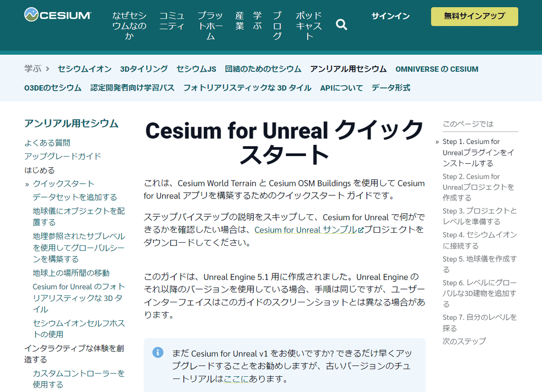542x392 pixels.
Task: Open the ポッドキャスト navigation menu
Action: pos(308,26)
